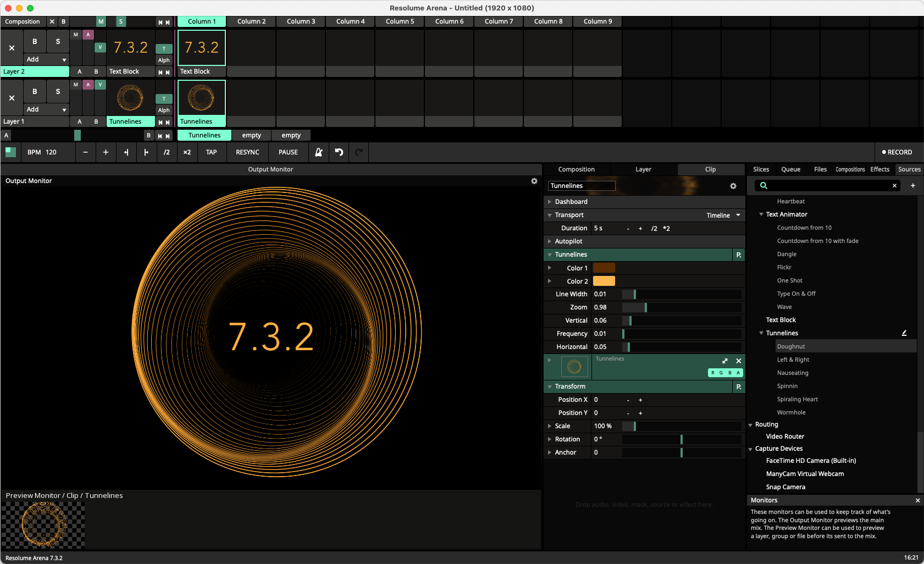Toggle Solo on Layer 1

pos(58,92)
